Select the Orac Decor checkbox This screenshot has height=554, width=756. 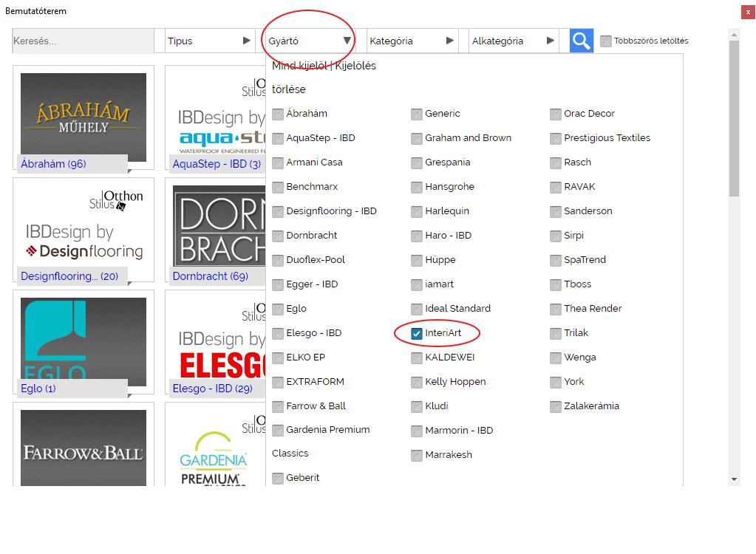[556, 114]
